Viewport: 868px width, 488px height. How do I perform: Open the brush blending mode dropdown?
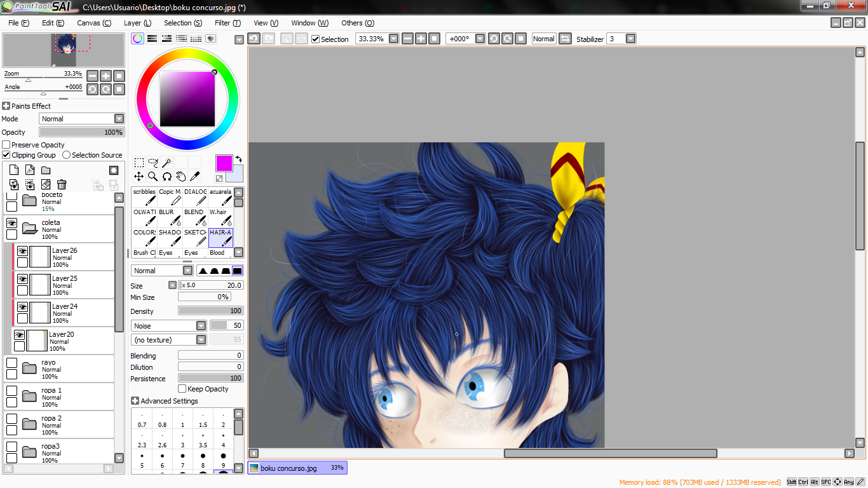coord(187,271)
